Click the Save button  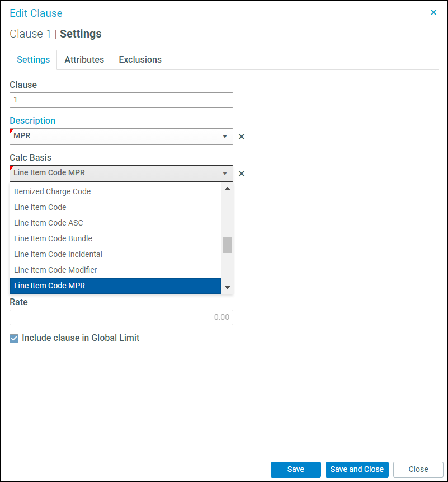pos(296,469)
